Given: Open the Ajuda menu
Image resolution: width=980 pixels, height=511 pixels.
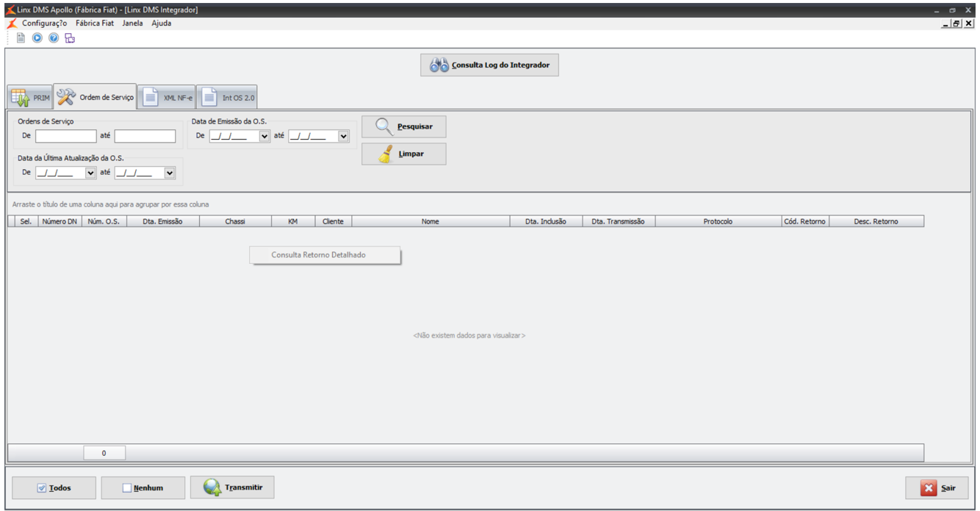Looking at the screenshot, I should coord(162,24).
